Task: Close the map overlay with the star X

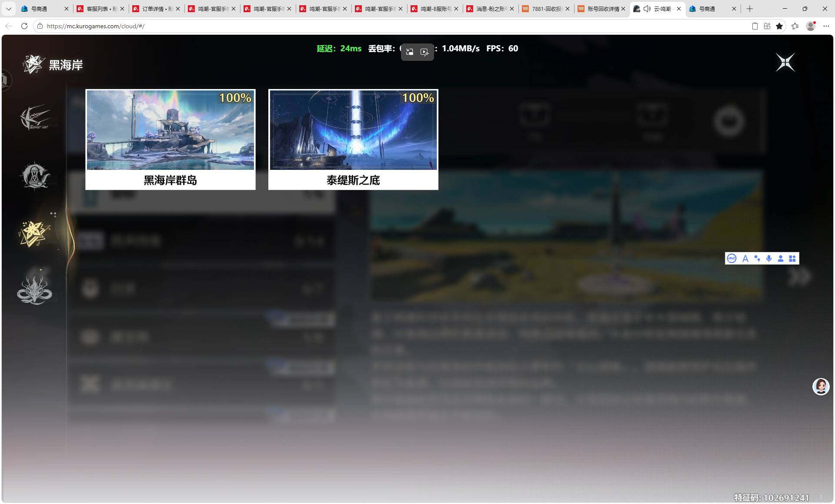Action: 785,63
